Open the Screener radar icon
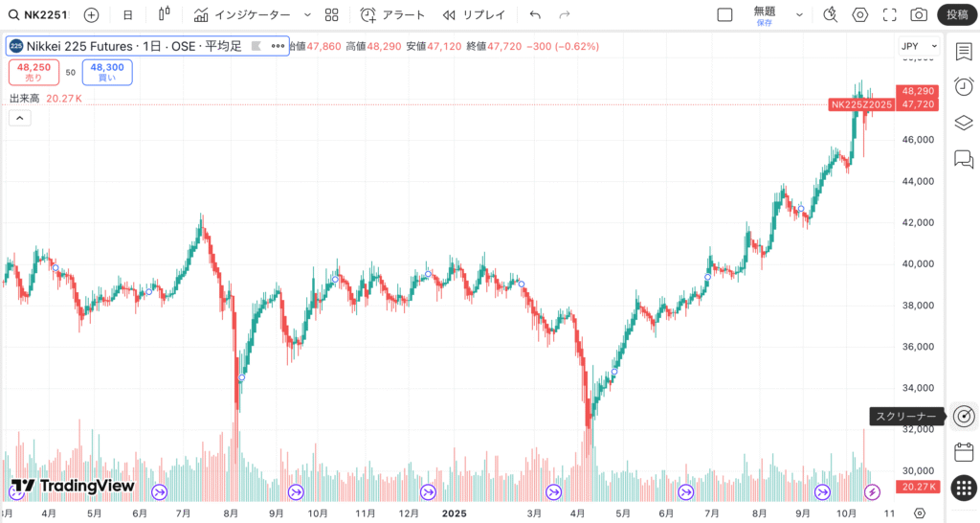Image resolution: width=980 pixels, height=523 pixels. pos(964,416)
